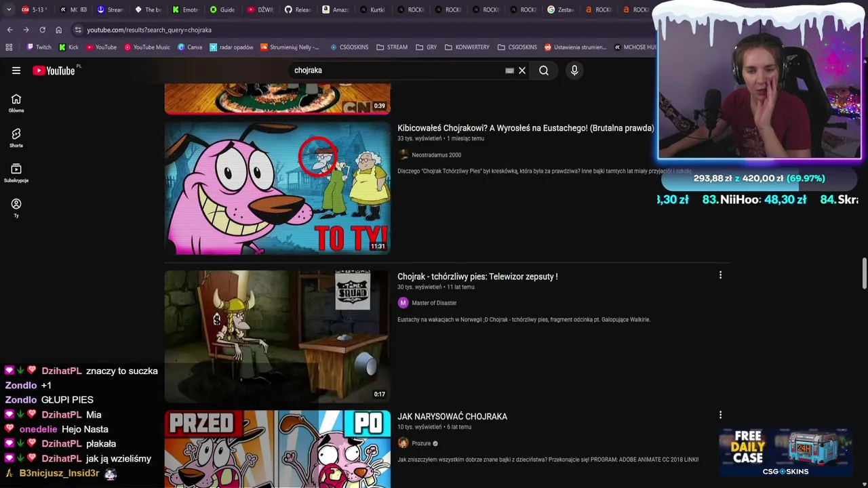Open the 'Strumieniuj Nelly' bookmark
Screen dimensions: 868x488
[290, 47]
